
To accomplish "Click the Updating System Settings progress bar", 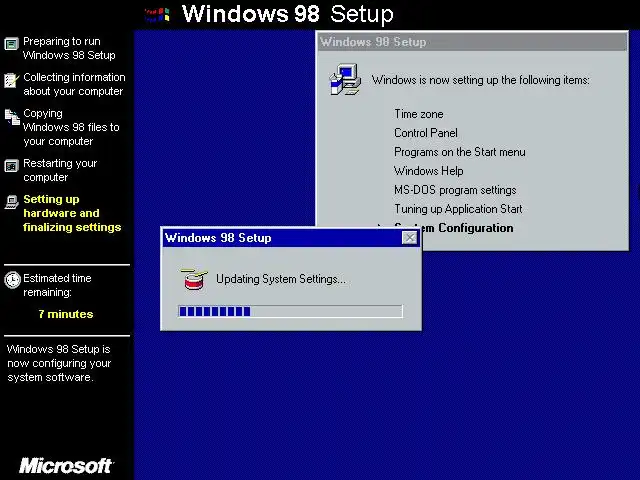I will tap(290, 311).
